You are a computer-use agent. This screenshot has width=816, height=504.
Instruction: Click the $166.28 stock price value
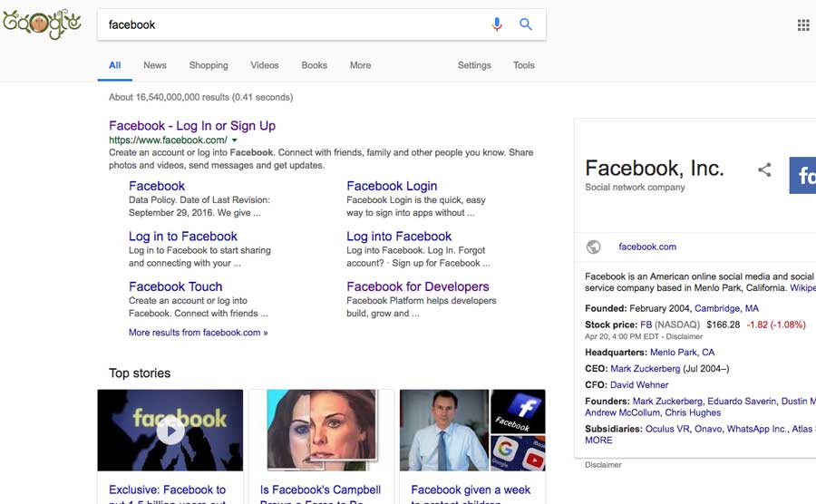(723, 325)
